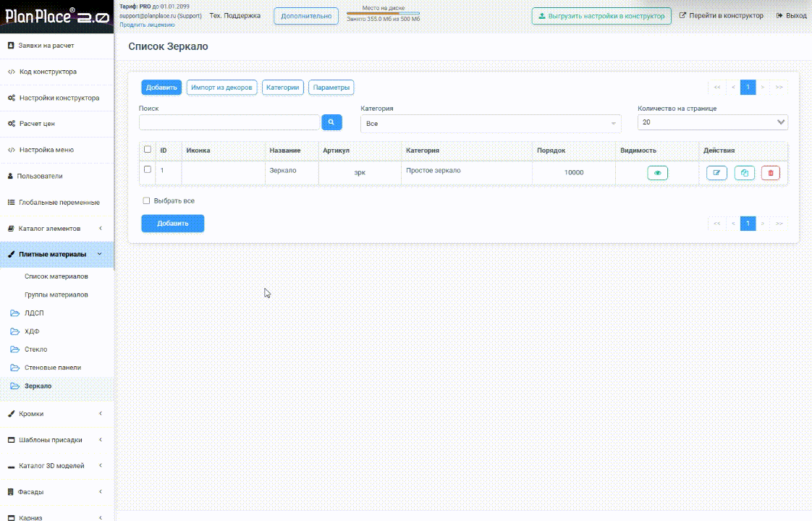Click top pagination page 1
Screen dimensions: 812x521
coord(748,87)
